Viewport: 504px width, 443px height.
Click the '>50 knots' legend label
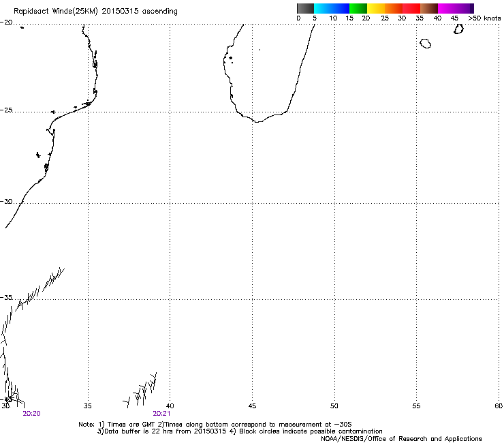click(x=484, y=18)
